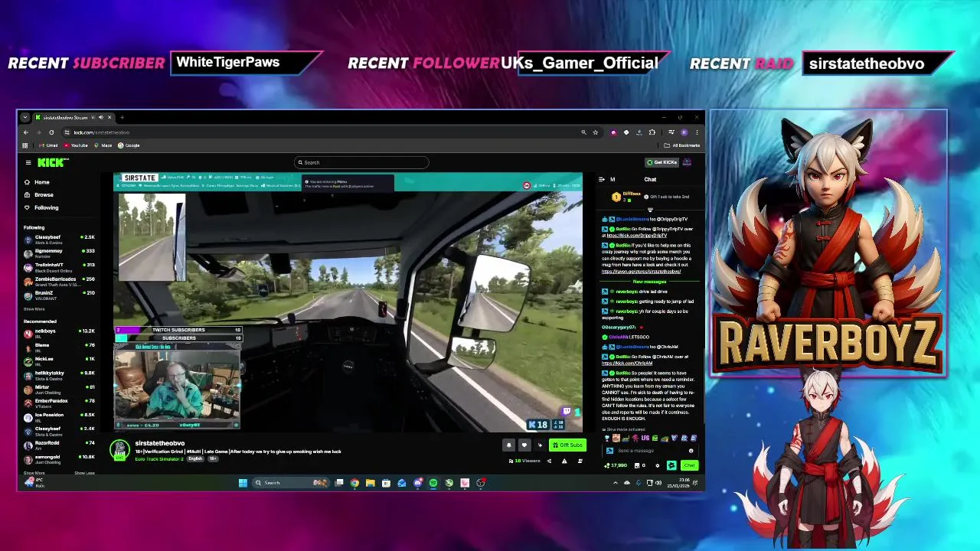Open the LFG emote in chat
Image resolution: width=980 pixels, height=551 pixels.
tap(645, 439)
